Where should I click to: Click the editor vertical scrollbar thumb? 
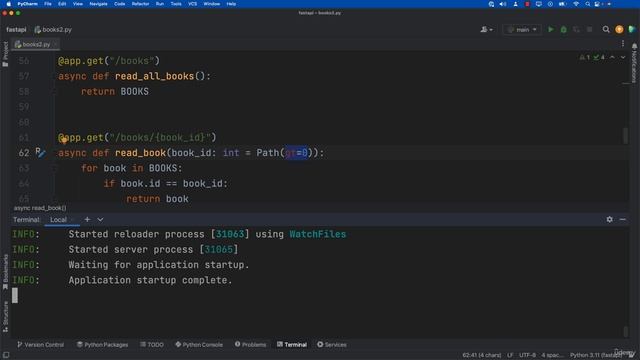point(625,136)
